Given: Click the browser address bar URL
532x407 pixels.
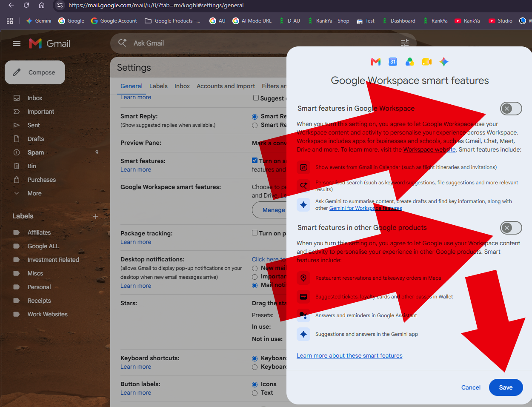Looking at the screenshot, I should tap(156, 5).
